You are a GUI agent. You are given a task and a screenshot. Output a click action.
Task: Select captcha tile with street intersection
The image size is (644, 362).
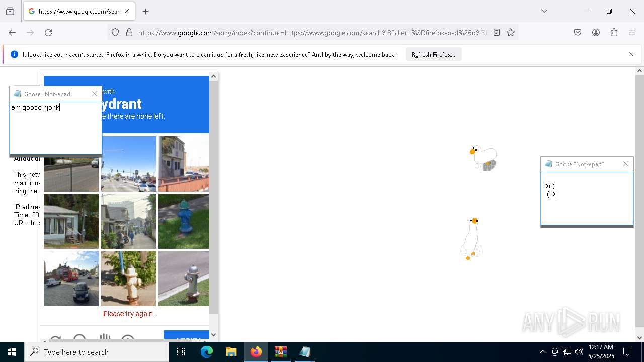(x=129, y=164)
